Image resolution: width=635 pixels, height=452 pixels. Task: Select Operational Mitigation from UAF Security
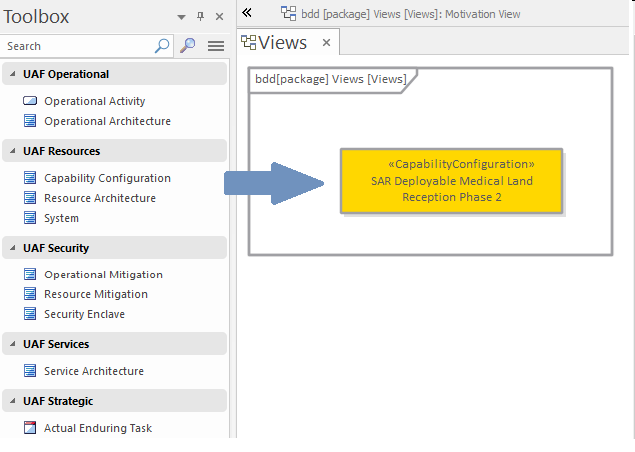click(103, 274)
